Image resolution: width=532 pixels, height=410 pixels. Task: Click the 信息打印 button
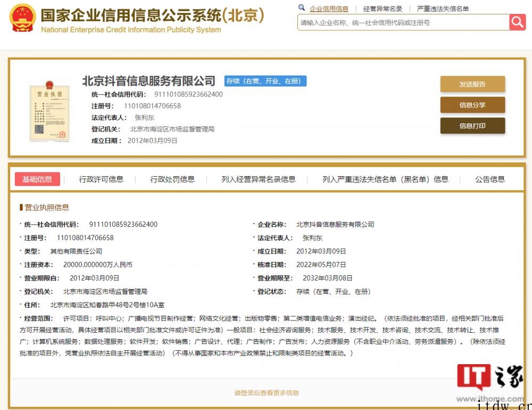472,126
